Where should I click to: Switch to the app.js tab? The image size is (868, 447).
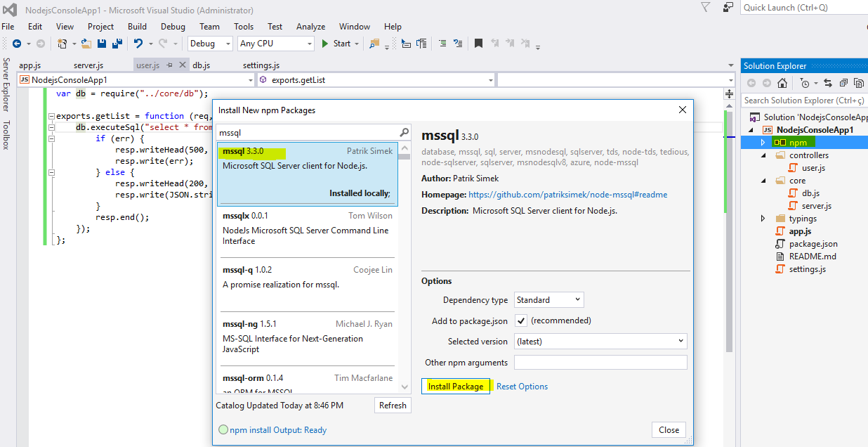[x=30, y=65]
